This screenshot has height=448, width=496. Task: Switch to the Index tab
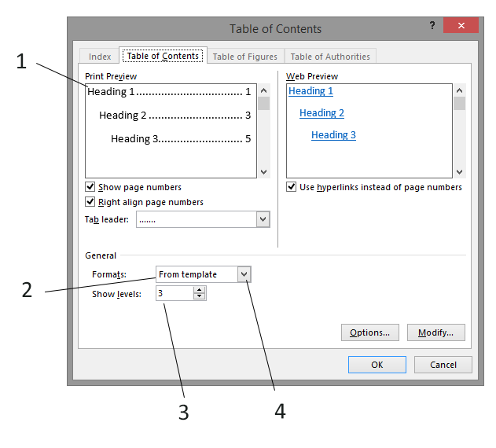pyautogui.click(x=100, y=57)
